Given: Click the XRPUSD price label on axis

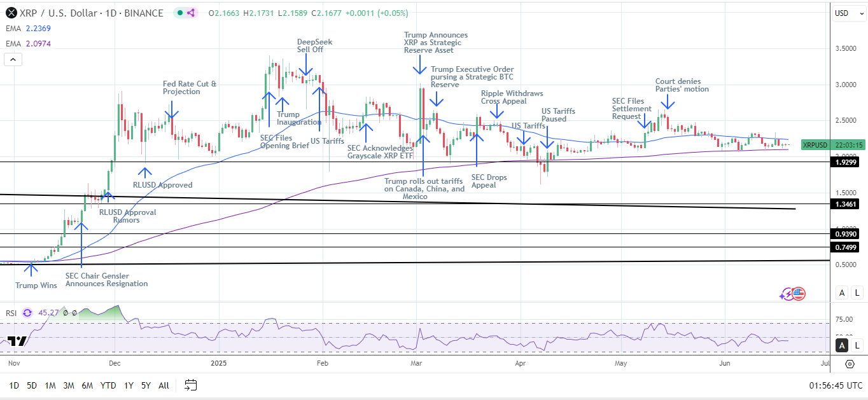Looking at the screenshot, I should 814,145.
